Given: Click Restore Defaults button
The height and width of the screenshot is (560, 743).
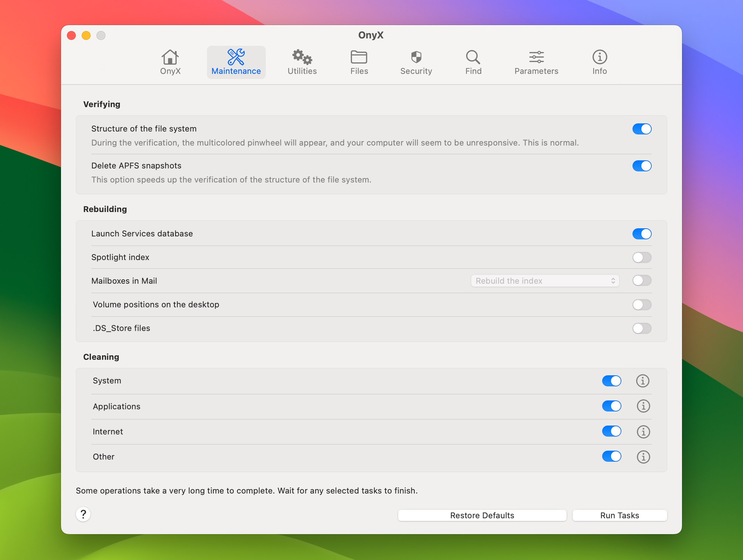Looking at the screenshot, I should coord(482,515).
